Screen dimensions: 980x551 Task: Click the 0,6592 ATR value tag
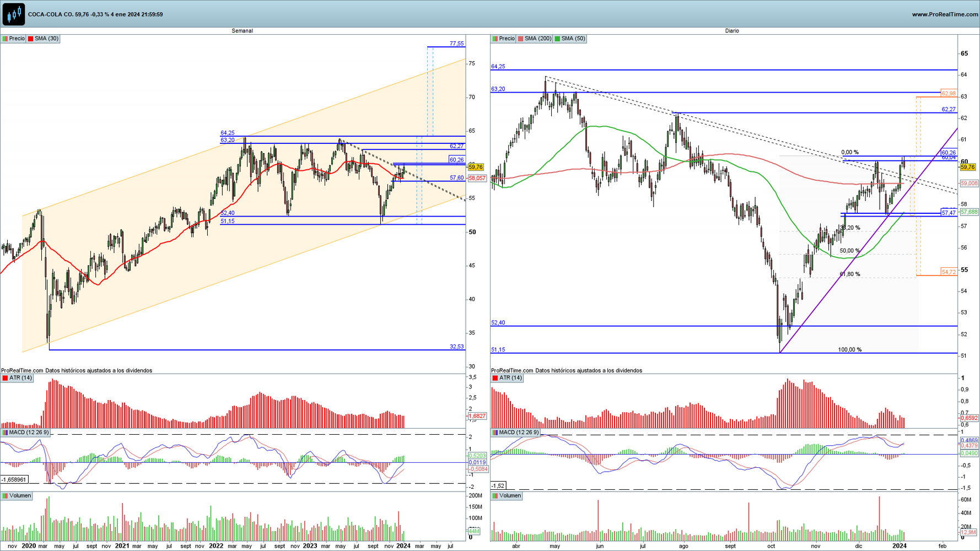tap(969, 418)
